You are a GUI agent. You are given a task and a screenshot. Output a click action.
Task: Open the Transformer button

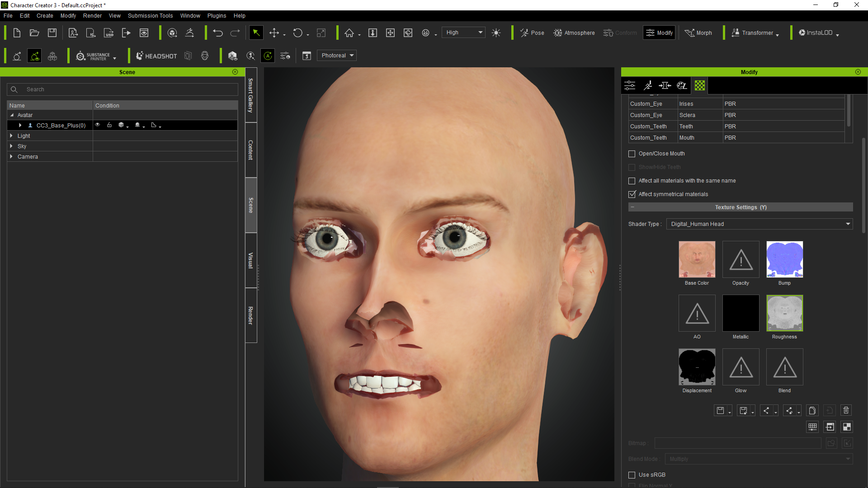(x=755, y=33)
